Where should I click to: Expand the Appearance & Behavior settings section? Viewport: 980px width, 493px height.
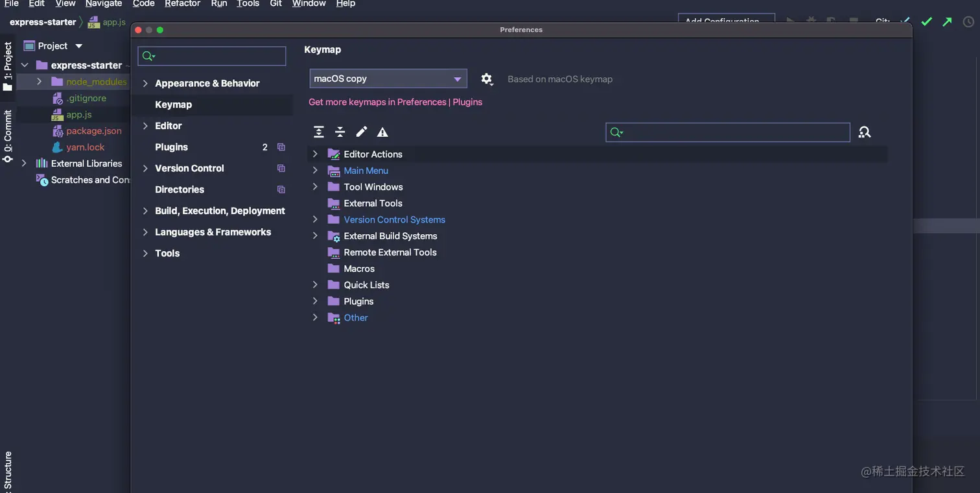pos(146,83)
